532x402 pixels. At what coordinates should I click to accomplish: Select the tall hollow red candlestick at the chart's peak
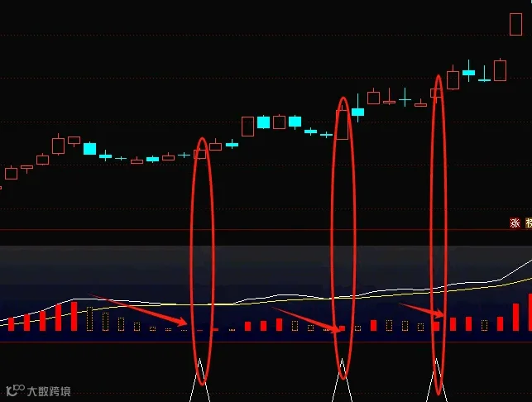(515, 24)
